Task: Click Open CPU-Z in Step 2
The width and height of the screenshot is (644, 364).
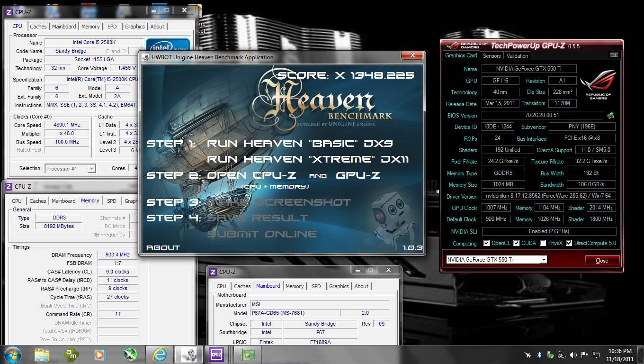Action: point(252,175)
